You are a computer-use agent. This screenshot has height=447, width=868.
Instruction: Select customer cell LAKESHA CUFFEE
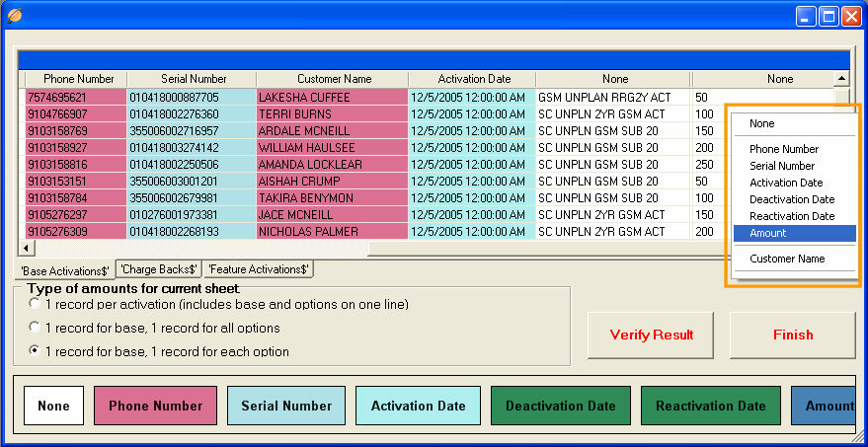point(332,98)
